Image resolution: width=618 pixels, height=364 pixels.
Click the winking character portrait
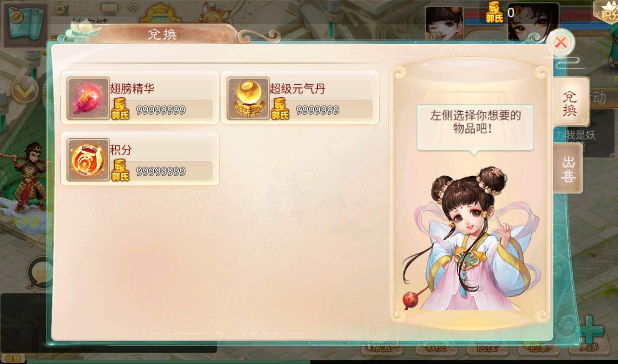(444, 23)
